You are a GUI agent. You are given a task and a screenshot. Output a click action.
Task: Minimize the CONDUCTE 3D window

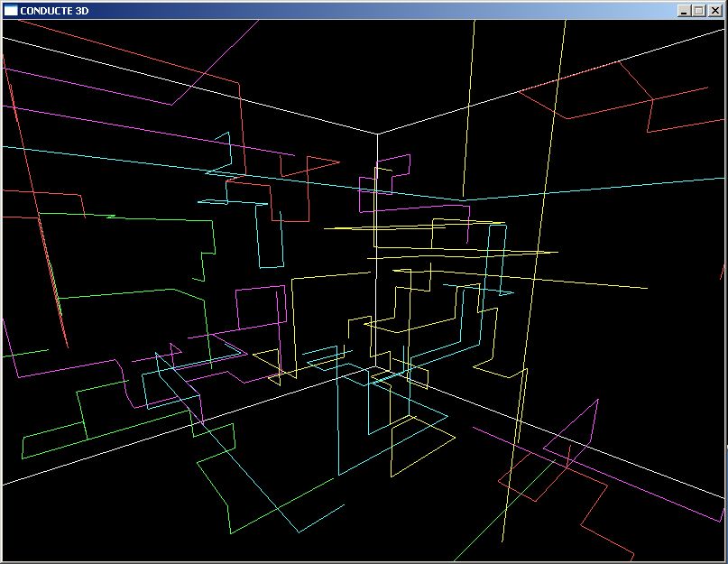click(683, 11)
